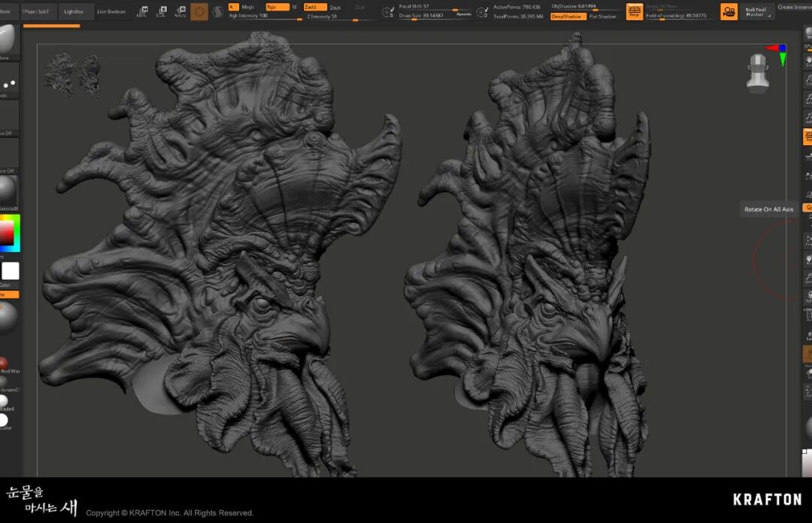Enable Flat Shadow option
The image size is (812, 523).
[x=603, y=17]
